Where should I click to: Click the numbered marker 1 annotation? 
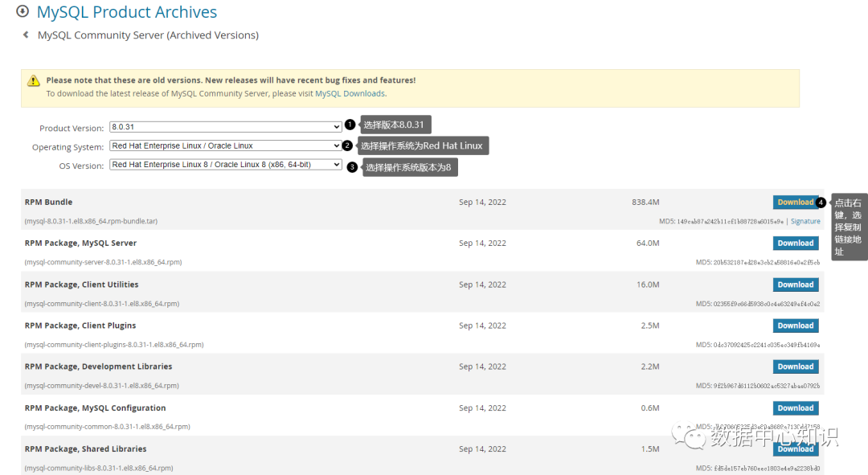point(350,125)
